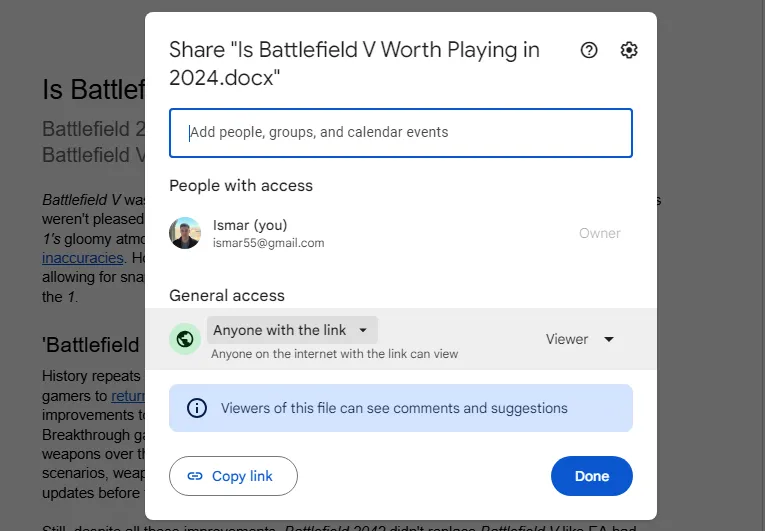The image size is (765, 531).
Task: Open sharing help question mark icon
Action: [x=589, y=50]
